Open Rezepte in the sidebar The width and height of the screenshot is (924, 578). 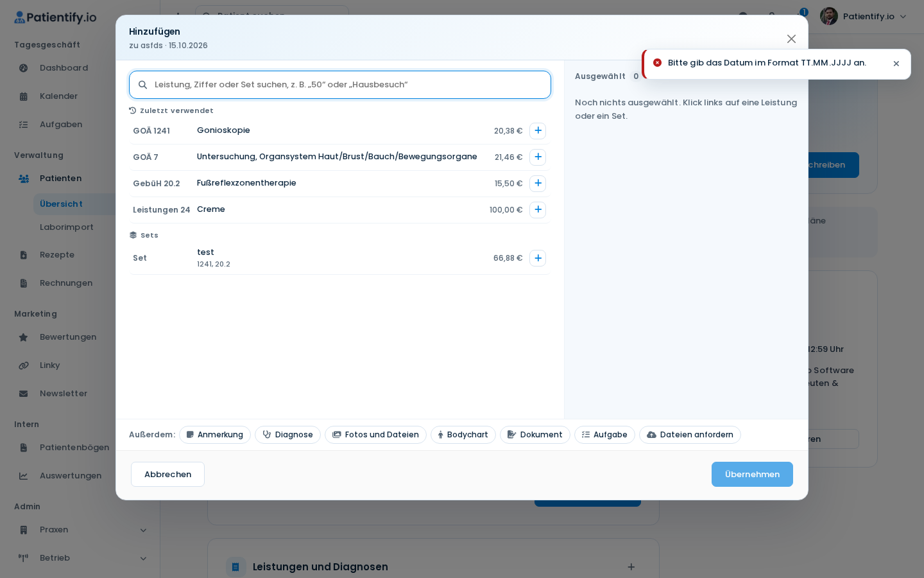click(57, 255)
